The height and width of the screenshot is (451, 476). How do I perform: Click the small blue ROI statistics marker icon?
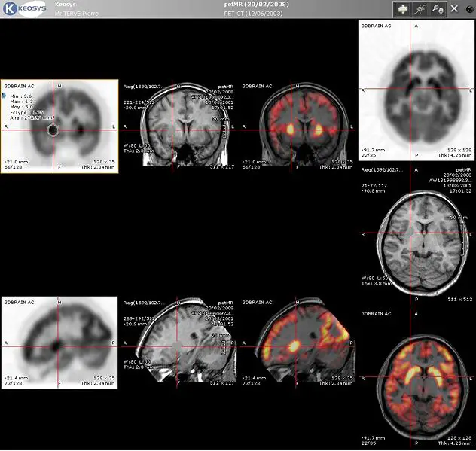pos(4,96)
